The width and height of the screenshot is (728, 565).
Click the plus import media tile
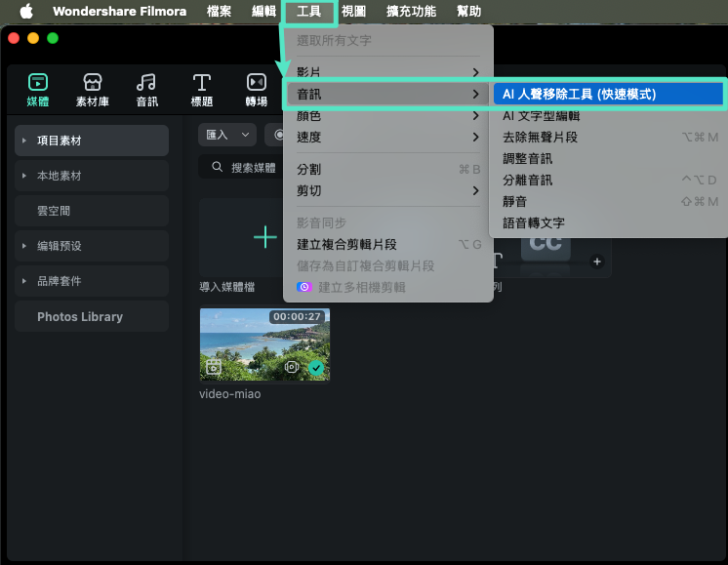[x=264, y=237]
